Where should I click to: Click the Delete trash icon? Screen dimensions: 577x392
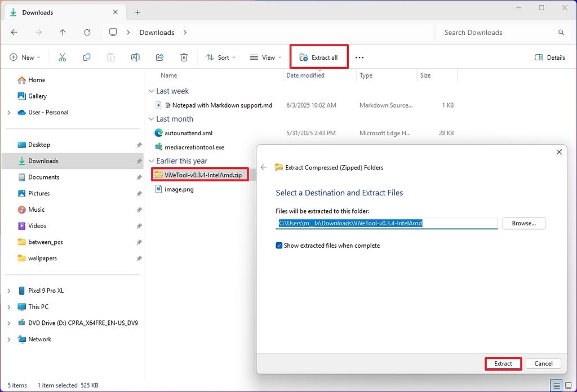184,57
